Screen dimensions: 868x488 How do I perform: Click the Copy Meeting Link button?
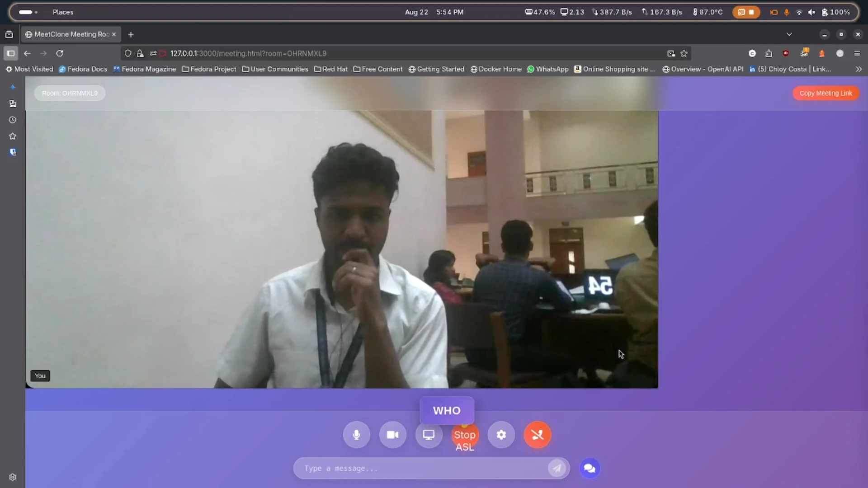pyautogui.click(x=826, y=93)
